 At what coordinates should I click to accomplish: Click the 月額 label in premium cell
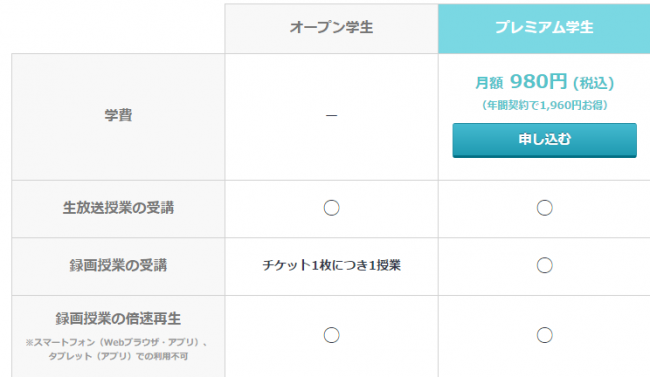tap(489, 83)
